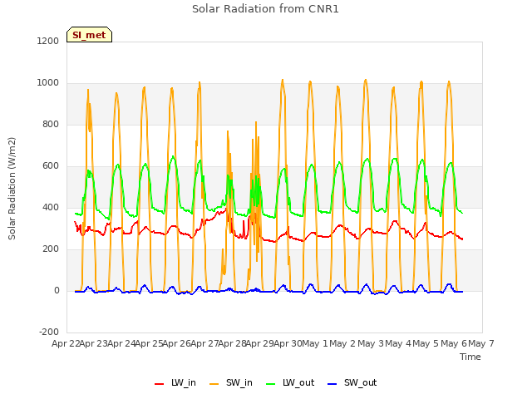Click the May 4 x-axis date label

click(398, 343)
